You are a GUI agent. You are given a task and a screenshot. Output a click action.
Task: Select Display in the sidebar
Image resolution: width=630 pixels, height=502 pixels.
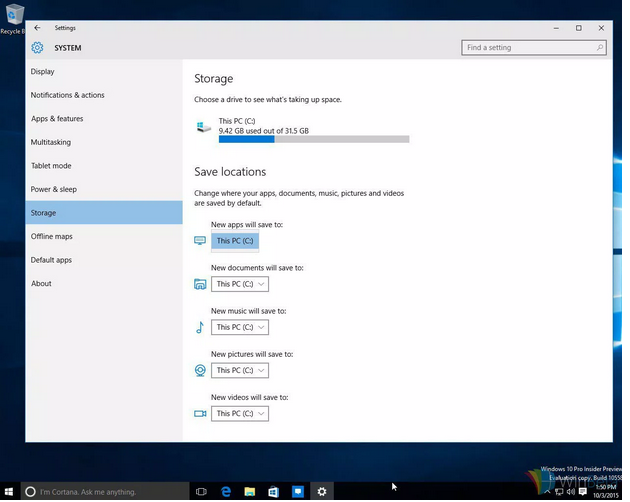[x=43, y=72]
